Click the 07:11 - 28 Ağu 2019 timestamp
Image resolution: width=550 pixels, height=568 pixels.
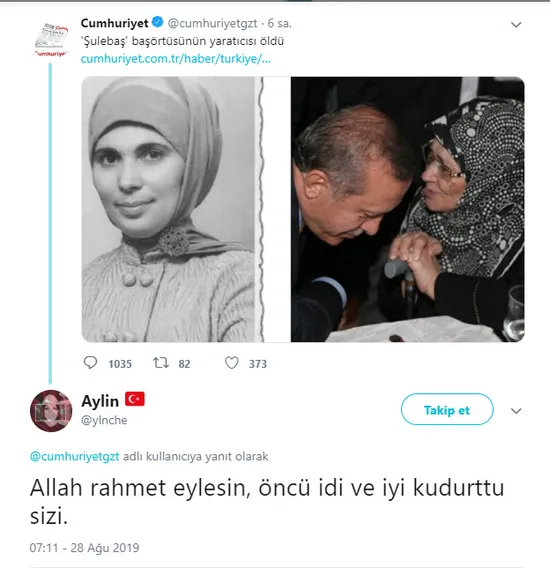pyautogui.click(x=84, y=547)
